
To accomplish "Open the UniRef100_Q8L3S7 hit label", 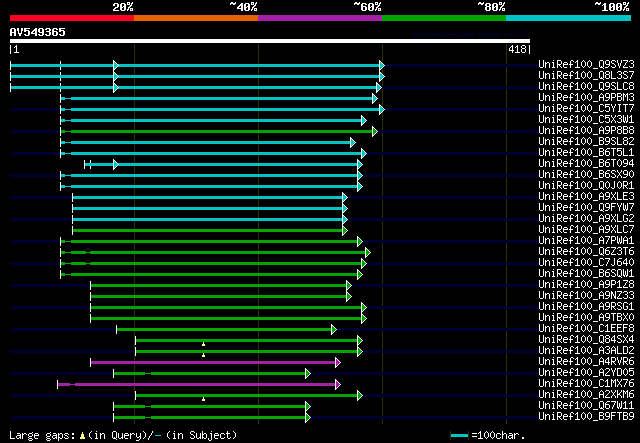I will point(586,76).
